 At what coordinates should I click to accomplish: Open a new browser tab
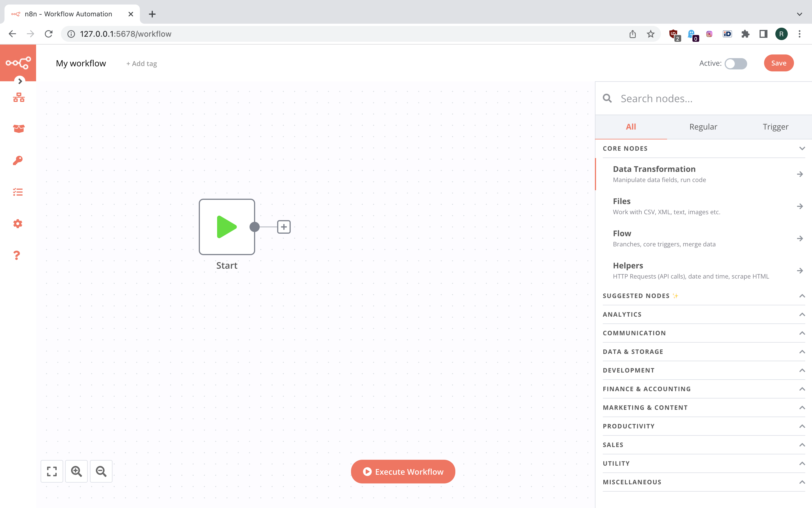[152, 14]
